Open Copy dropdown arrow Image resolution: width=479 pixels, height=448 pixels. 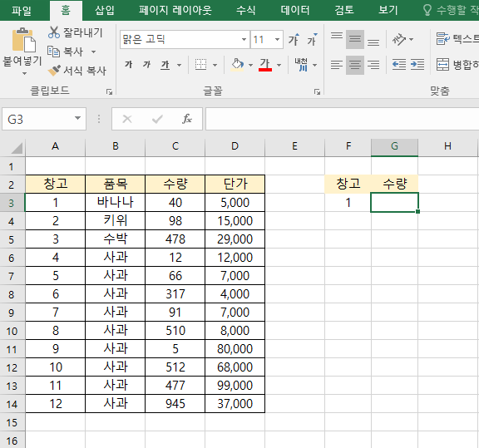pos(93,52)
